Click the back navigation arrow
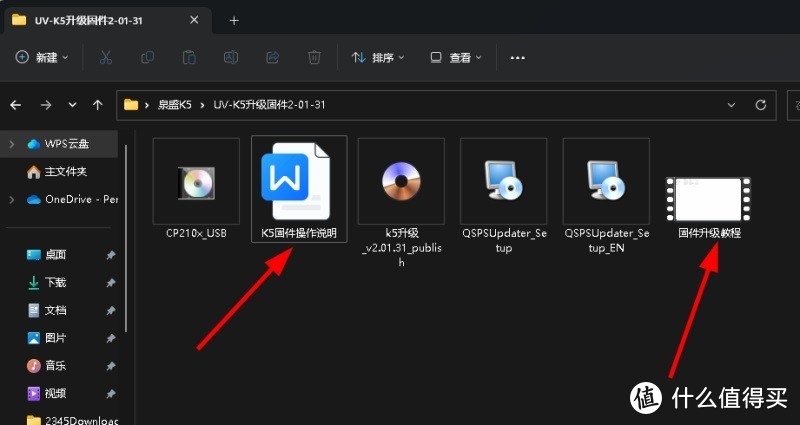Screen dimensions: 800x425 click(16, 104)
